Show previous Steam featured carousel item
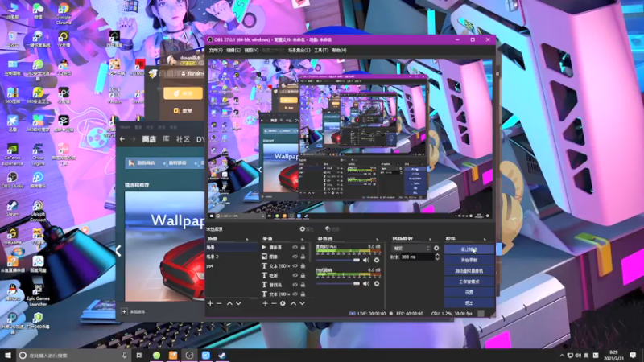 tap(118, 250)
